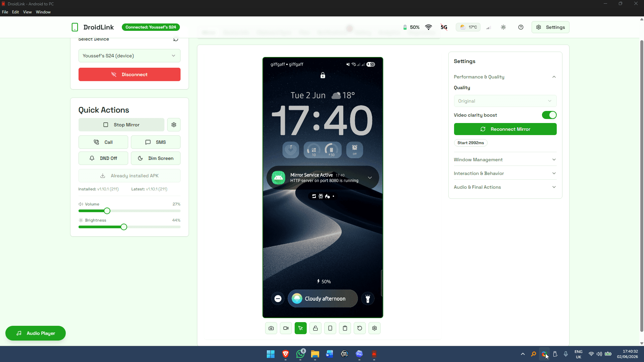Expand Audio & Final Actions section
644x362 pixels.
[x=505, y=187]
